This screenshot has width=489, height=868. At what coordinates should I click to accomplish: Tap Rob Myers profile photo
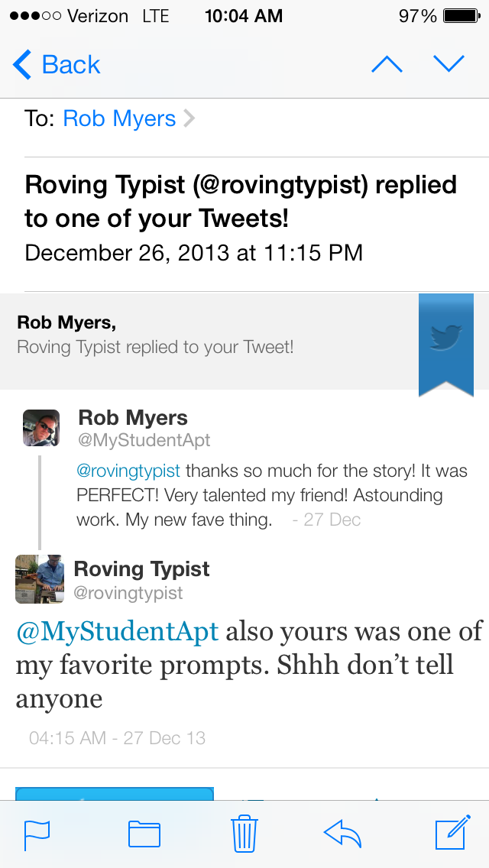[41, 428]
